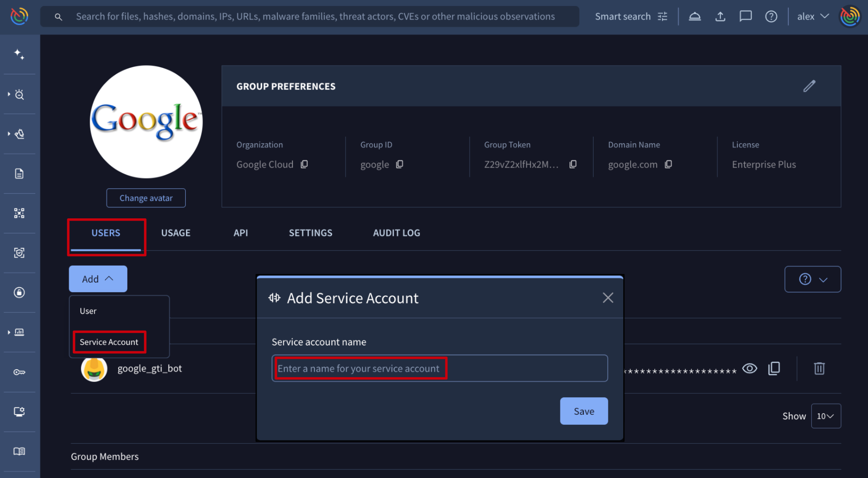
Task: Click the Google Threat Intelligence logo top-left
Action: point(19,17)
